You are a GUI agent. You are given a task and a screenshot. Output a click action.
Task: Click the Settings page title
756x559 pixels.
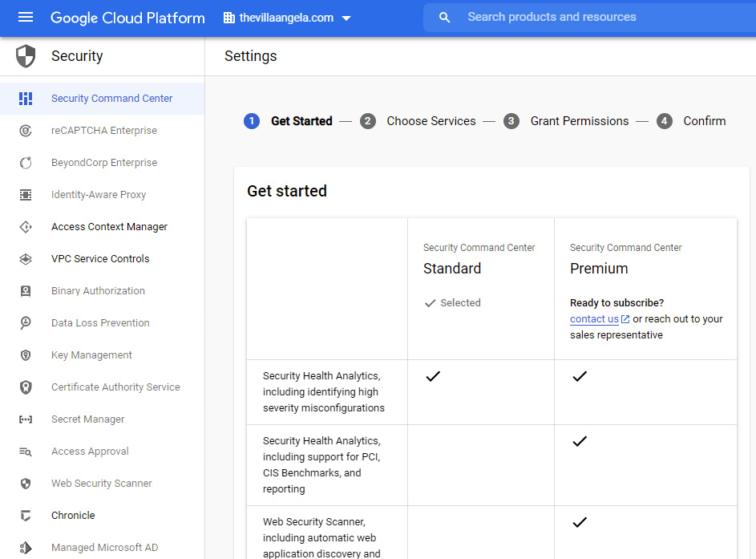[251, 56]
